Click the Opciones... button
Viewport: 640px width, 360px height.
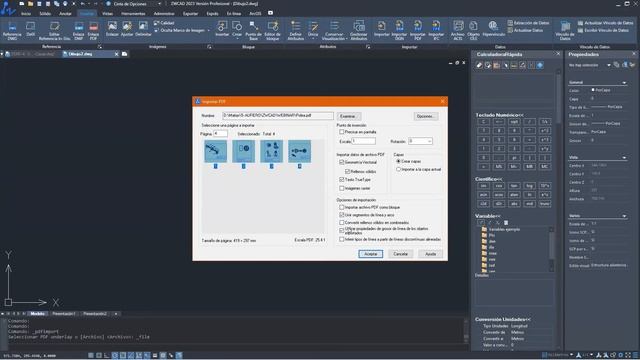point(426,116)
